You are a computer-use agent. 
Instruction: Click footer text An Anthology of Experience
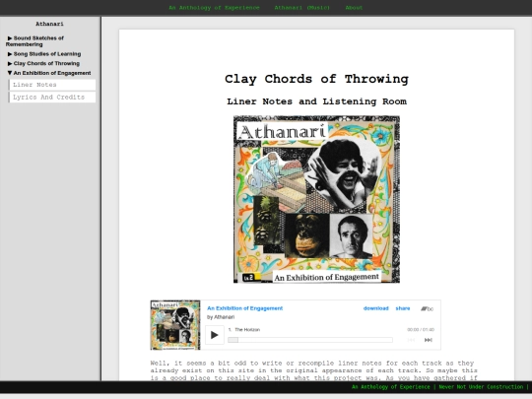point(390,387)
